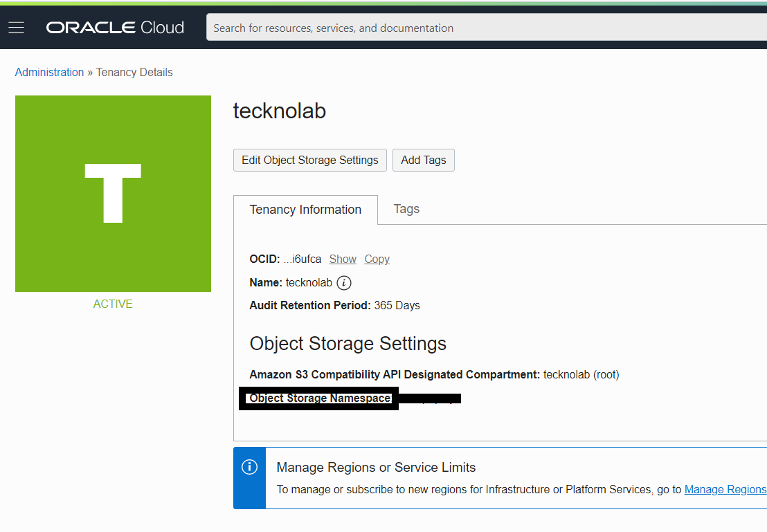Click the info icon in Manage Regions banner
Viewport: 767px width, 532px height.
pyautogui.click(x=249, y=467)
